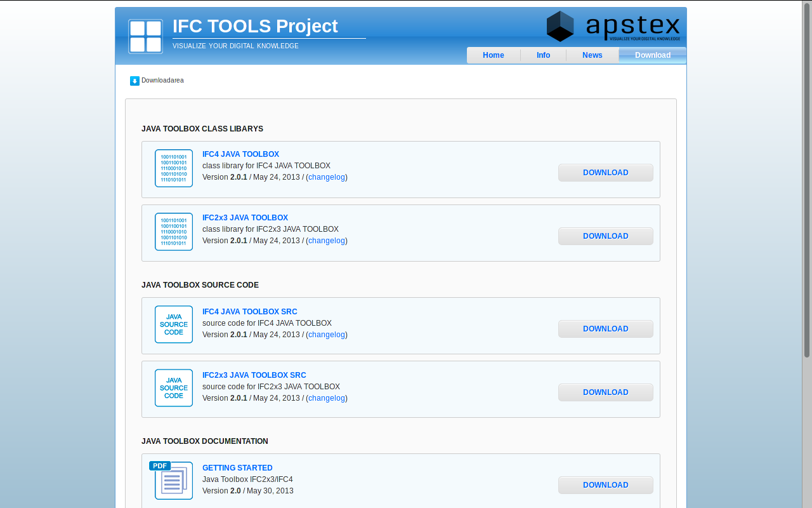Click the apstex cube logo
The image size is (812, 508).
click(560, 26)
